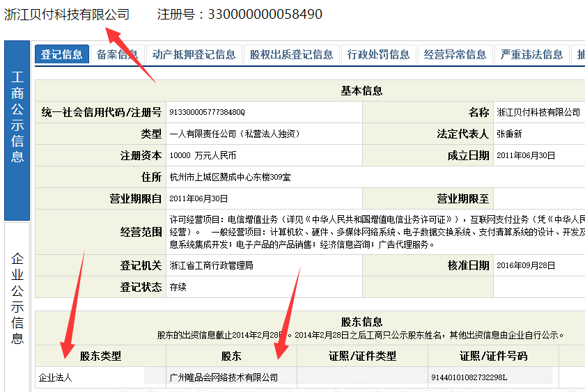
Task: Click the 股东 column header
Action: [x=231, y=356]
